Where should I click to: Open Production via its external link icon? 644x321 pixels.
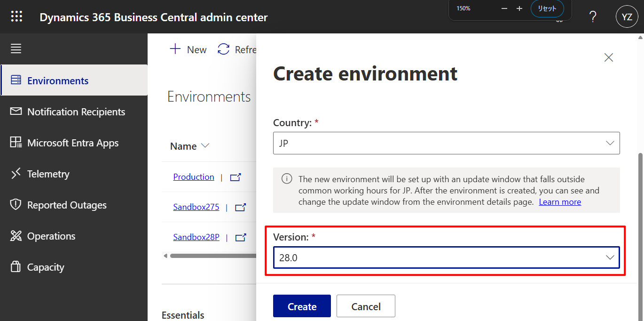(x=235, y=177)
